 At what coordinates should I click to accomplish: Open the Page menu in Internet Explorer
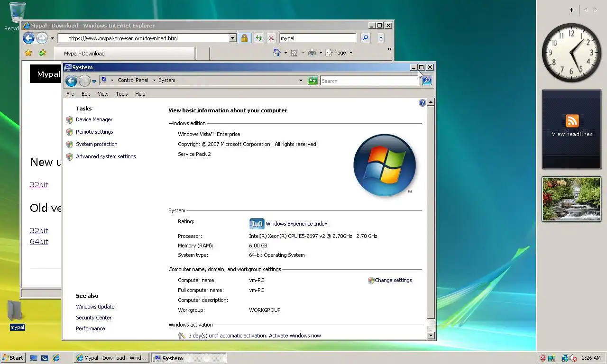pos(340,53)
